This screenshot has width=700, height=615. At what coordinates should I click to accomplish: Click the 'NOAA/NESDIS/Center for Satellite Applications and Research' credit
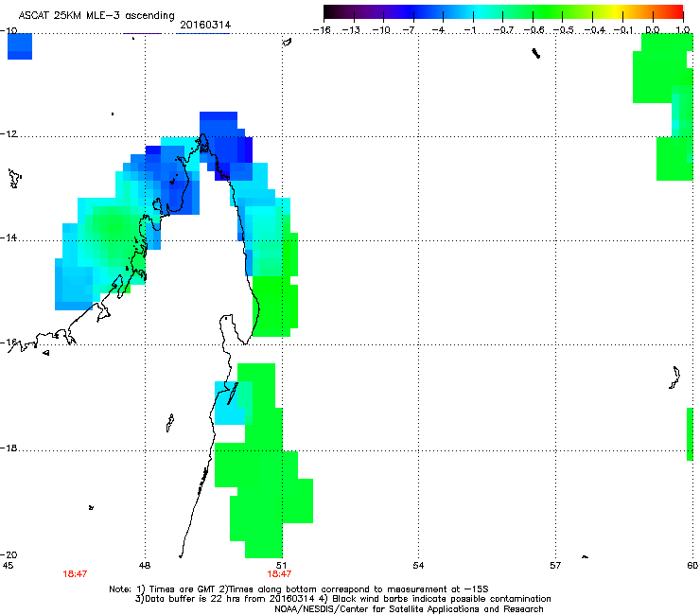pyautogui.click(x=409, y=609)
